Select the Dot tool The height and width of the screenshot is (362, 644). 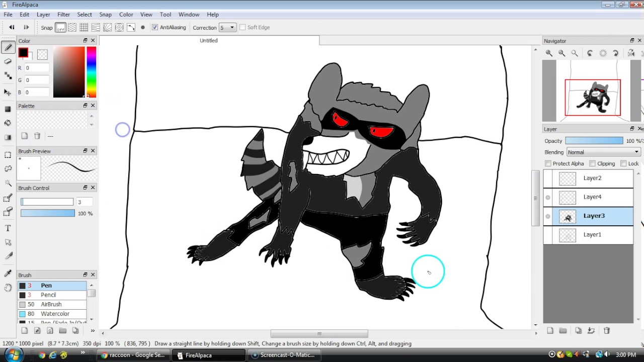[8, 75]
